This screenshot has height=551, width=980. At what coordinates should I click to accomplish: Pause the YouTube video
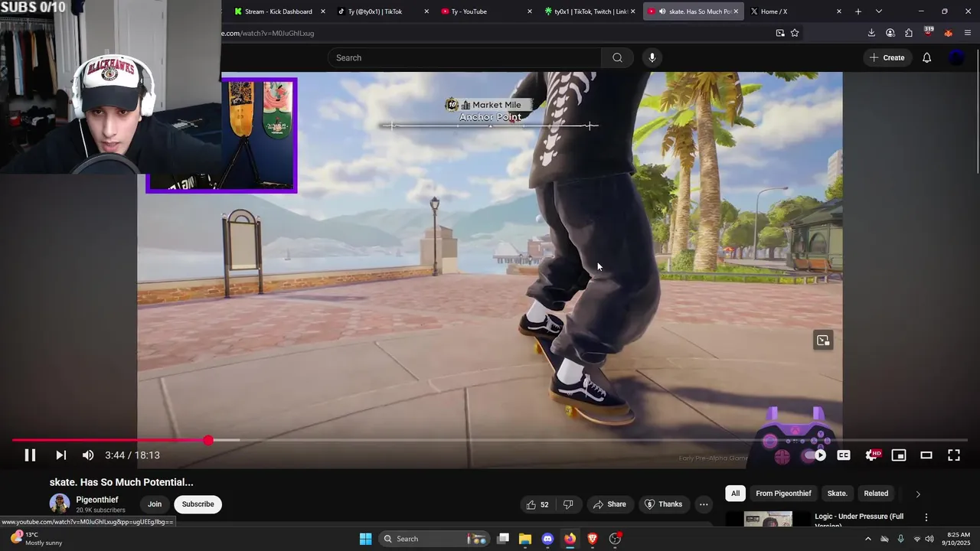(x=30, y=455)
